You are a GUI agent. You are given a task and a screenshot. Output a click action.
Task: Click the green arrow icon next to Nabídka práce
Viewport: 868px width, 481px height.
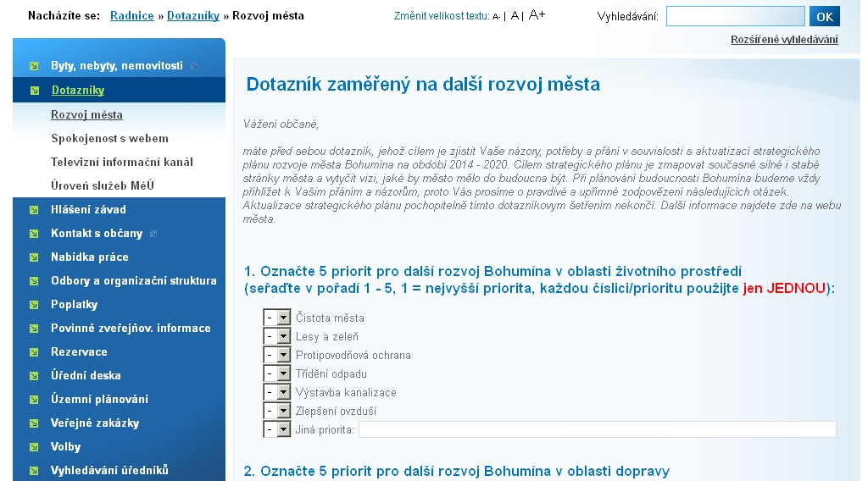click(x=34, y=257)
